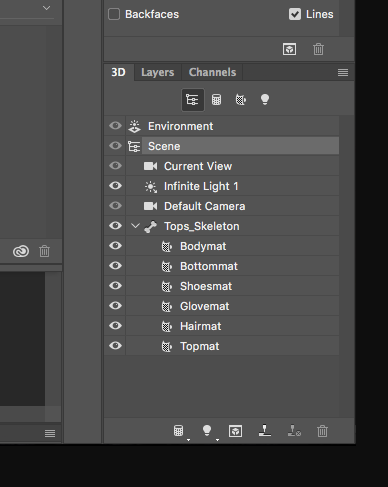This screenshot has height=487, width=388.
Task: Delete selected 3D object with trash icon
Action: coord(322,431)
